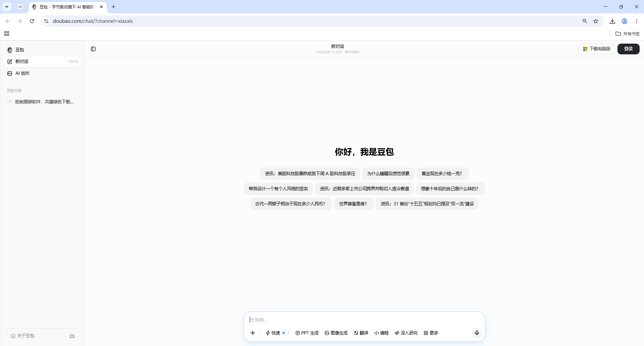Select prompt 帮我设计一个有个人风格的签名
Image resolution: width=644 pixels, height=346 pixels.
(x=278, y=189)
